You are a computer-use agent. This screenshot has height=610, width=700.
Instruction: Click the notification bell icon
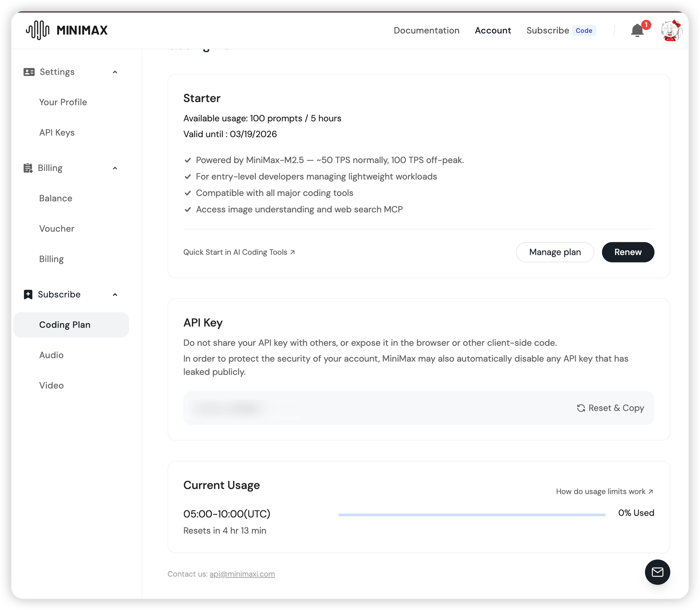[x=637, y=31]
